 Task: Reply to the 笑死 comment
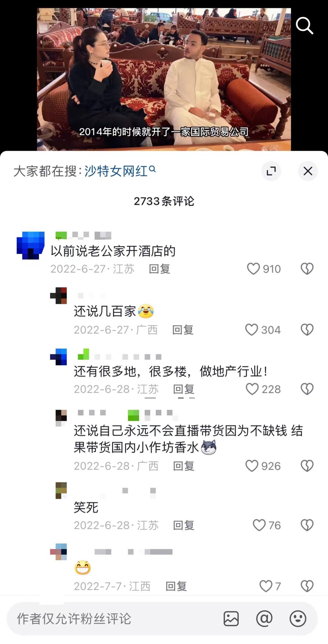pos(184,525)
